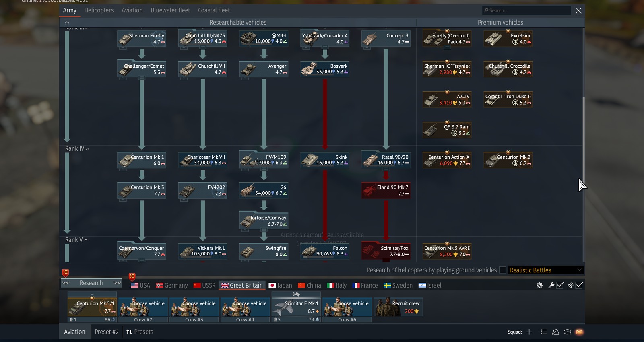Select the Eland 90 Mk.7 card

[x=386, y=190]
